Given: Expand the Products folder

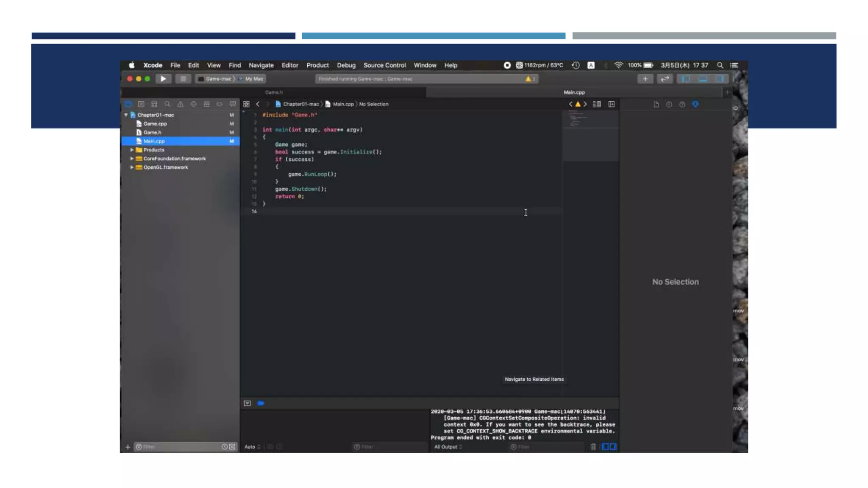Looking at the screenshot, I should click(132, 150).
